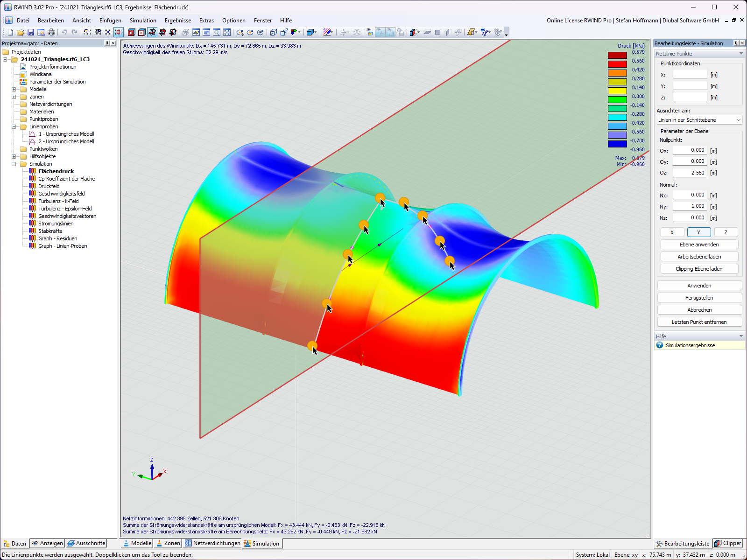This screenshot has height=560, width=747.
Task: Switch to the Anzeigen tab
Action: coord(47,543)
